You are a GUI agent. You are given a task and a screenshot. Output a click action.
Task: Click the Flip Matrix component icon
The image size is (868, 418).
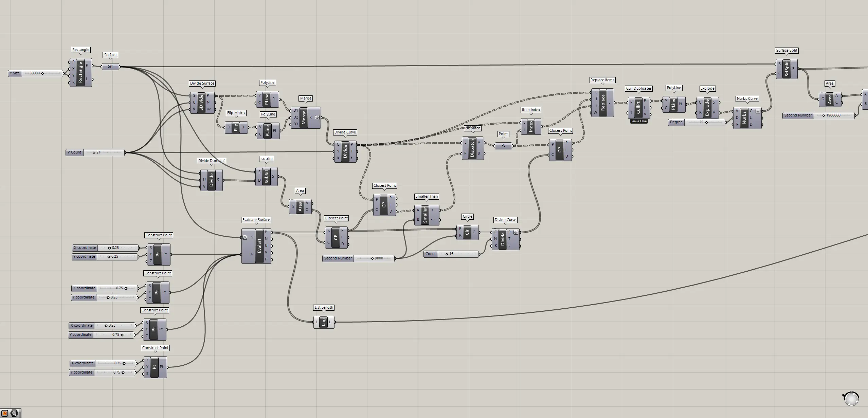[x=236, y=127]
